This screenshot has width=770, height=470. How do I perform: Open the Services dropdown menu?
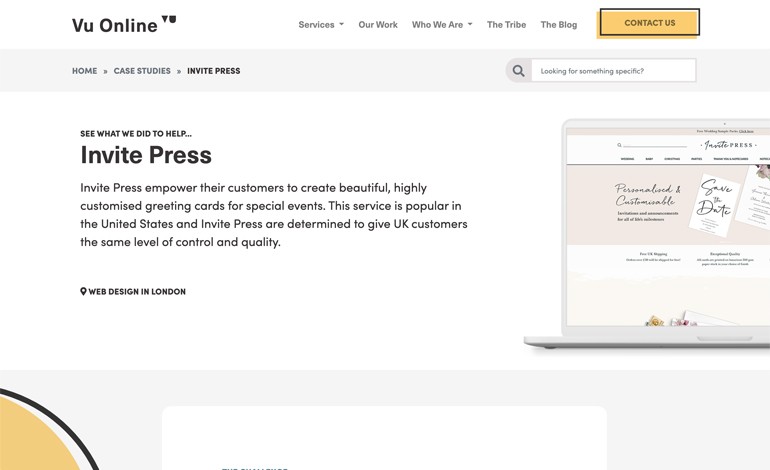pyautogui.click(x=321, y=25)
